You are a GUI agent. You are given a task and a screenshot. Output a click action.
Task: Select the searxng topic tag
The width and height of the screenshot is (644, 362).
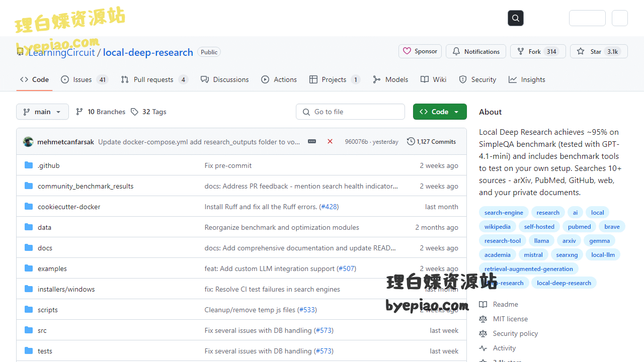click(x=567, y=255)
